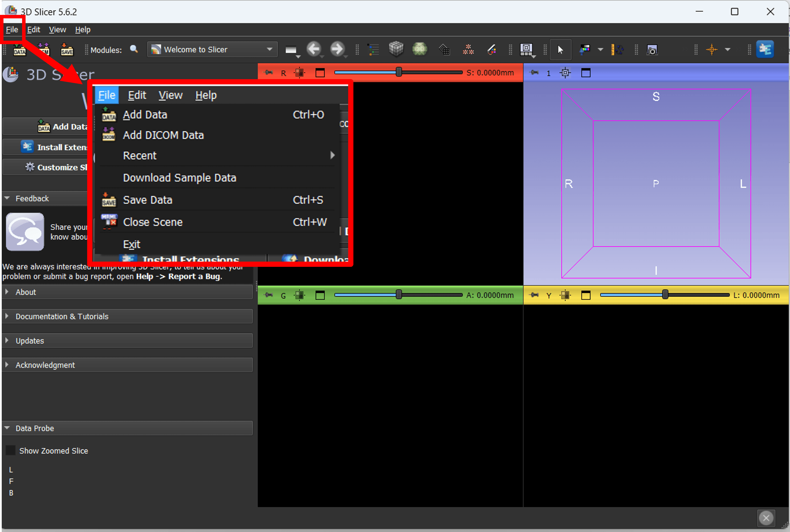Screen dimensions: 790x532
Task: Click the Install Extensions button in Welcome panel
Action: pos(45,147)
